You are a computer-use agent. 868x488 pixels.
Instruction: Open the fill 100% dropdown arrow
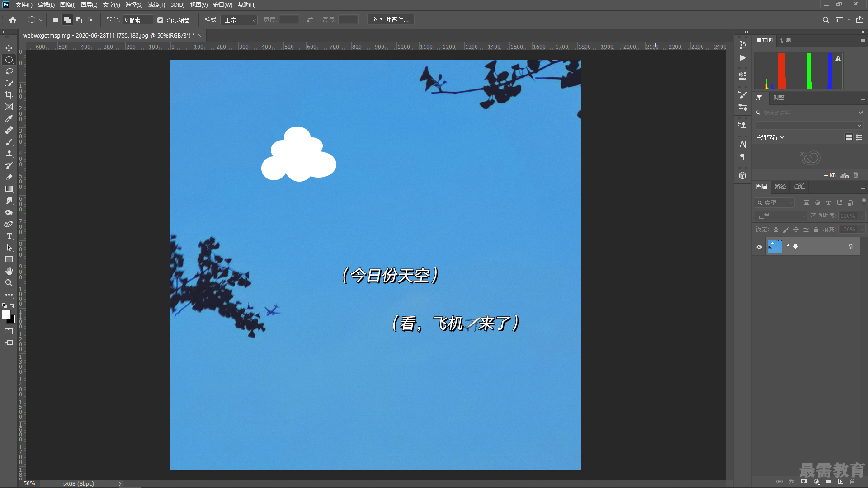click(862, 230)
